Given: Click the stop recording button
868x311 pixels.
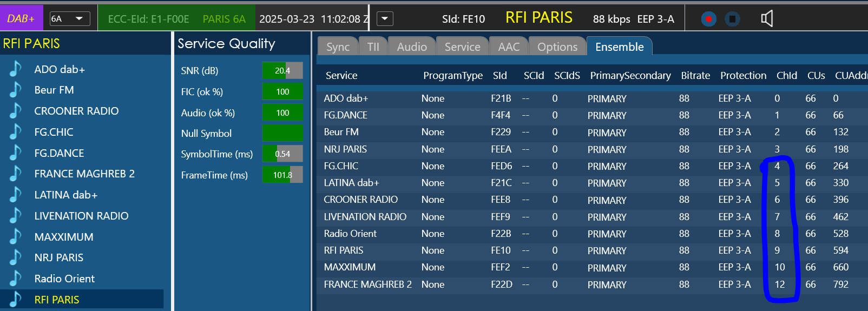Looking at the screenshot, I should [732, 19].
